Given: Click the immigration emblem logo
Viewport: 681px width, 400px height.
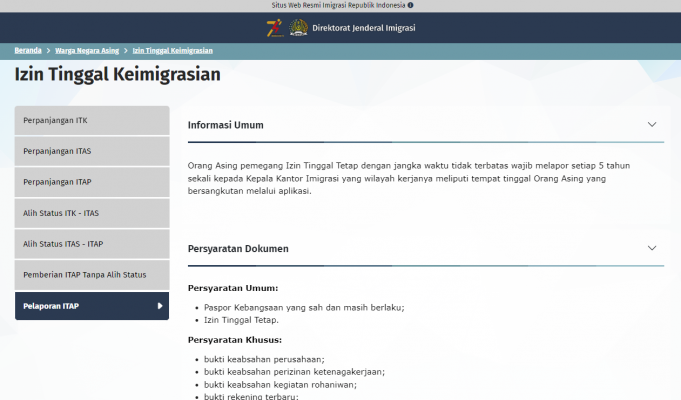Looking at the screenshot, I should [298, 27].
